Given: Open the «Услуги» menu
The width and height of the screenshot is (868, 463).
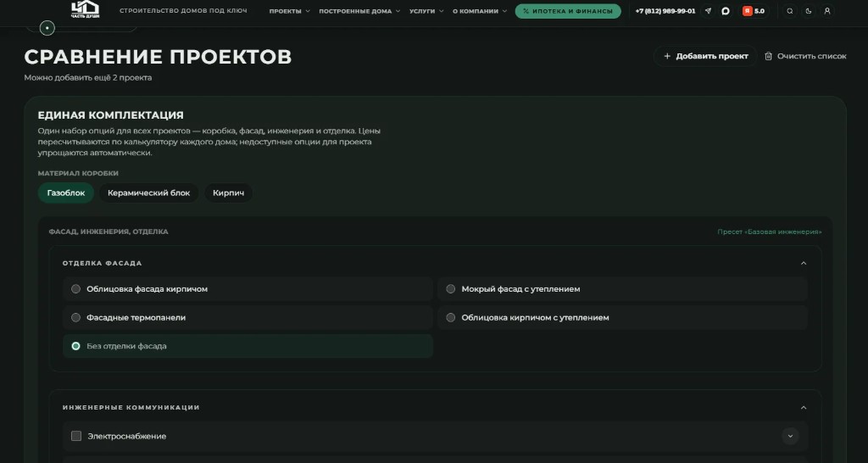Looking at the screenshot, I should click(x=426, y=11).
